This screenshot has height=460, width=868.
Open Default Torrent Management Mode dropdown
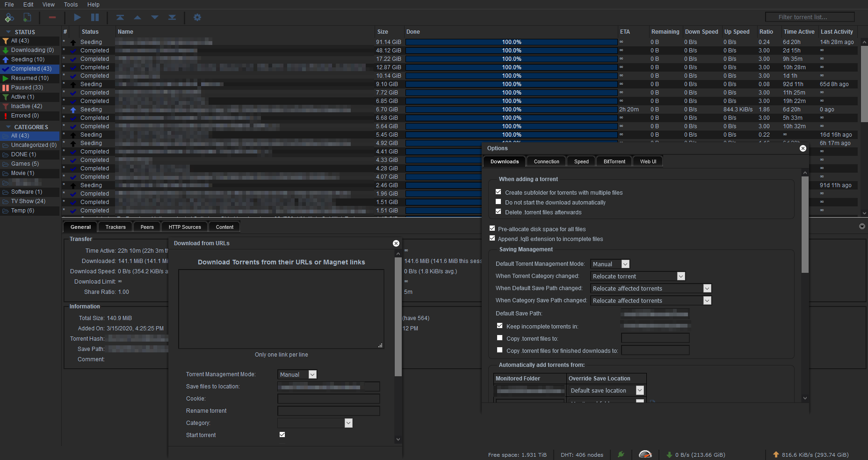[x=624, y=263]
